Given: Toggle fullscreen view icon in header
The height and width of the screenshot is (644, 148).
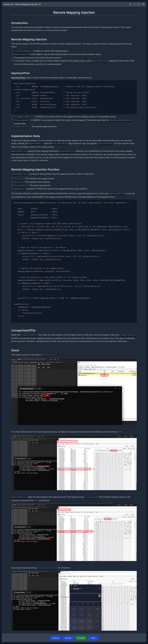Looking at the screenshot, I should [130, 4].
